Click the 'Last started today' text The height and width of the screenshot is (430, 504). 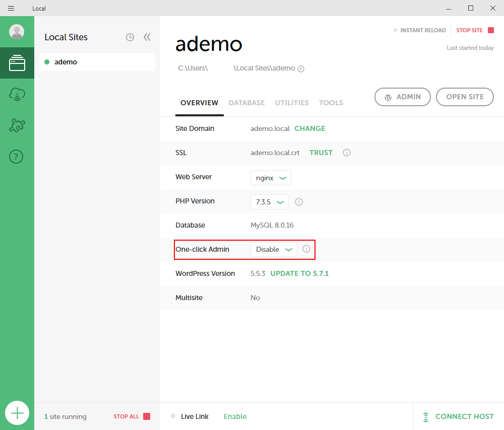tap(470, 48)
